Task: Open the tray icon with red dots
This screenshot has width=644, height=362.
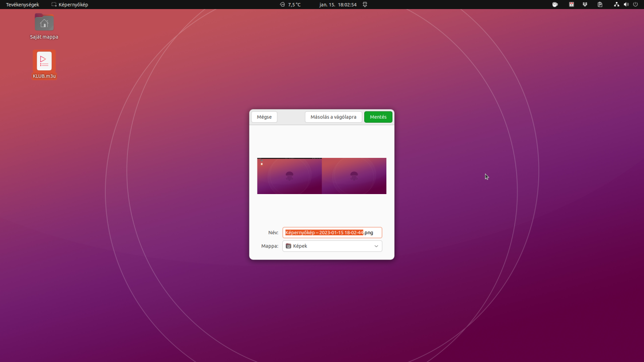Action: (572, 5)
